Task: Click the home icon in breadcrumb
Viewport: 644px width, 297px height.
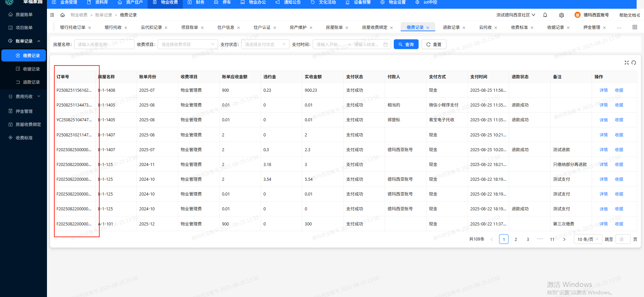Action: pyautogui.click(x=62, y=15)
